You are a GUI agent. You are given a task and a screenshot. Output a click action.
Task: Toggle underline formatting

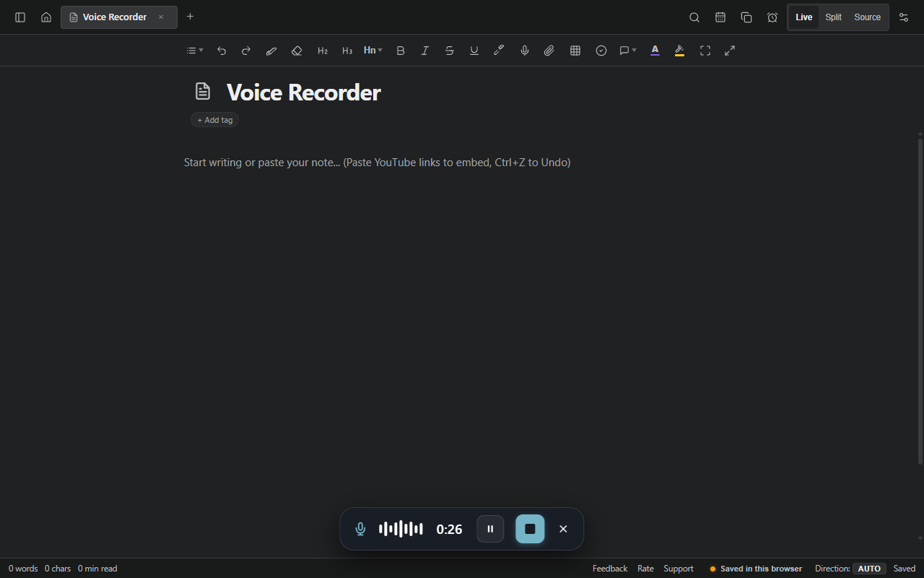pos(474,51)
